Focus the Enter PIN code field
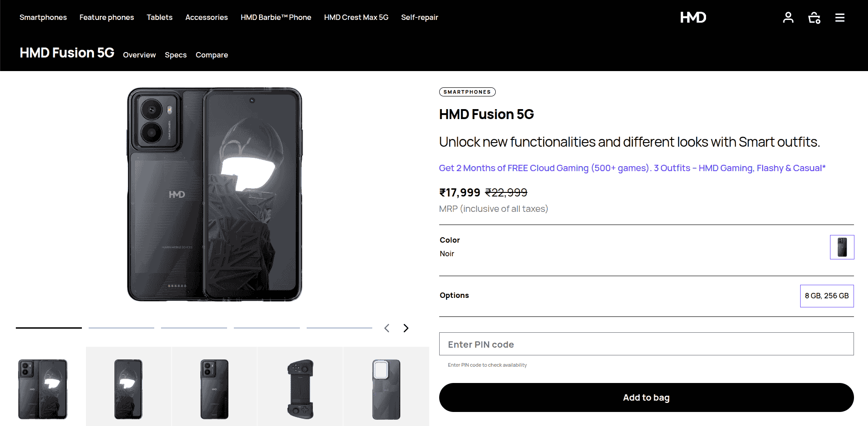This screenshot has height=426, width=868. (x=646, y=344)
